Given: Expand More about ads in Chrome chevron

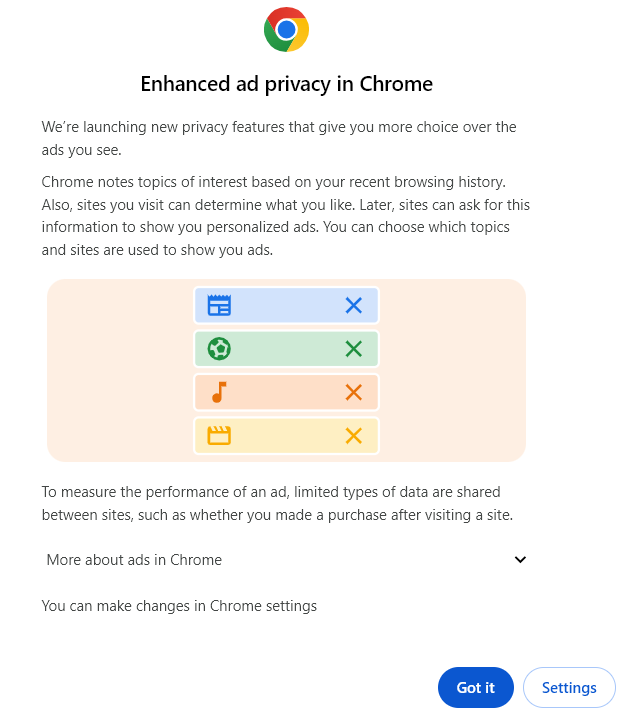Looking at the screenshot, I should click(520, 560).
